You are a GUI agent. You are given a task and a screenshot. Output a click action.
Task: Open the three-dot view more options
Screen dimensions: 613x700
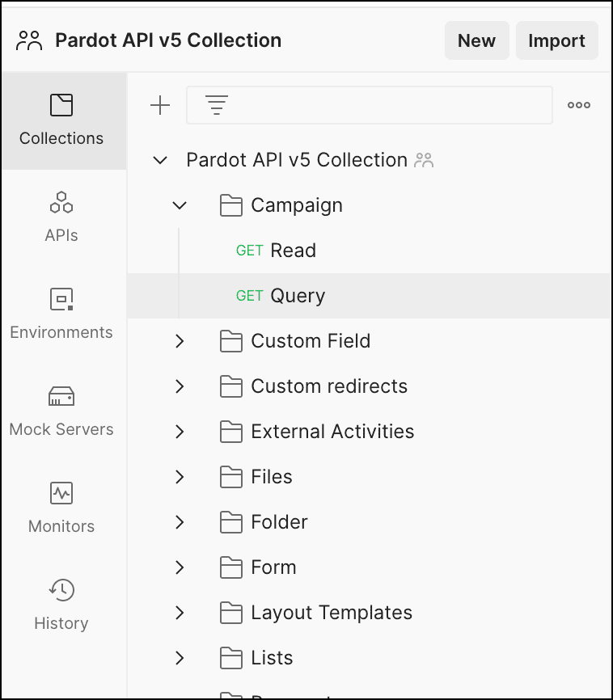[578, 105]
